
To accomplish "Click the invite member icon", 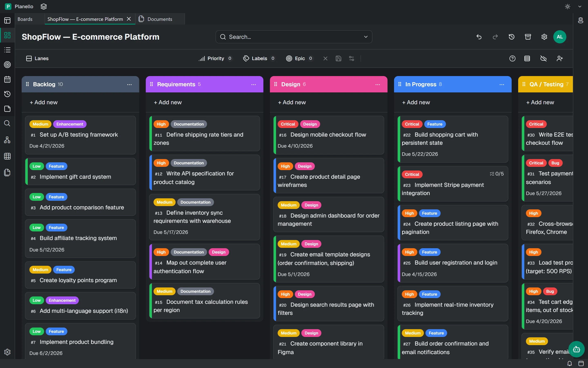I will coord(560,58).
